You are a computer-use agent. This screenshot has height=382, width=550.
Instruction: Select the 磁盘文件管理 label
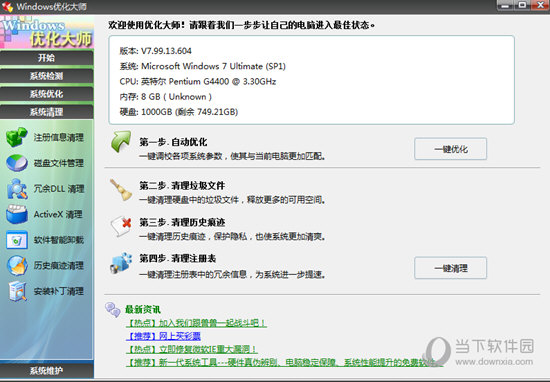click(59, 163)
